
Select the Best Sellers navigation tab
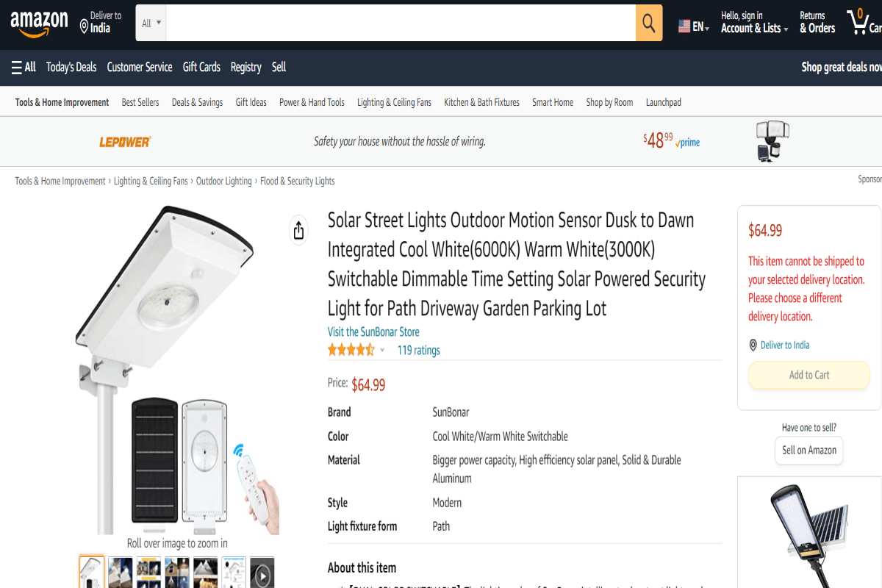(140, 102)
